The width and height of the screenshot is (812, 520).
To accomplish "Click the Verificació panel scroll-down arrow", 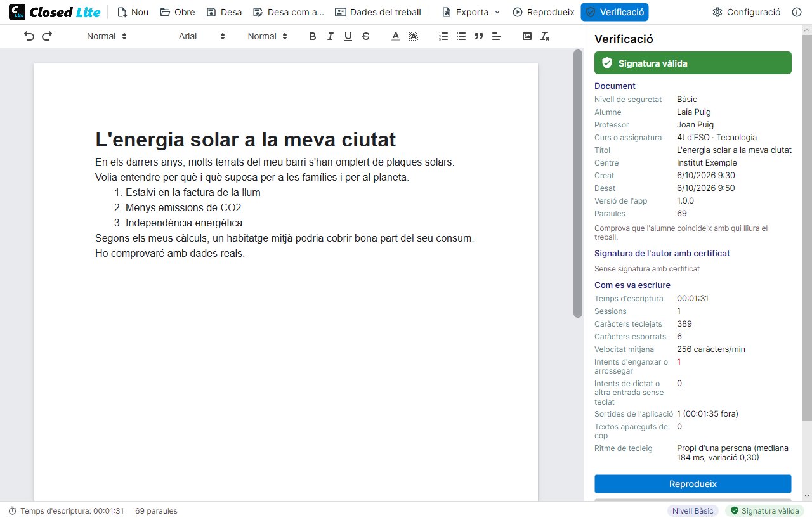I will click(807, 495).
